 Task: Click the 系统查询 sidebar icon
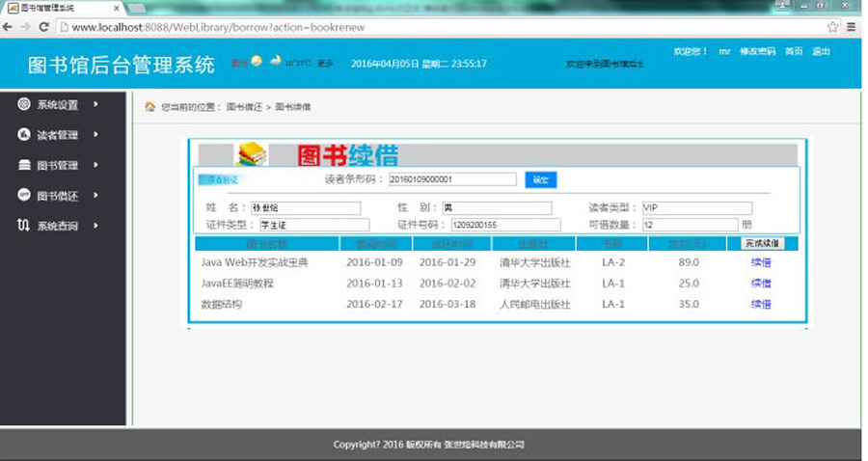click(x=24, y=226)
